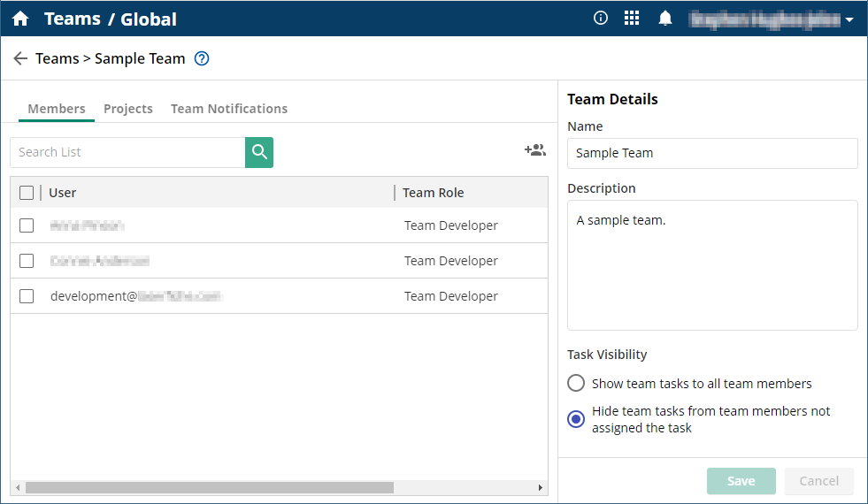Click the Save button

point(741,481)
